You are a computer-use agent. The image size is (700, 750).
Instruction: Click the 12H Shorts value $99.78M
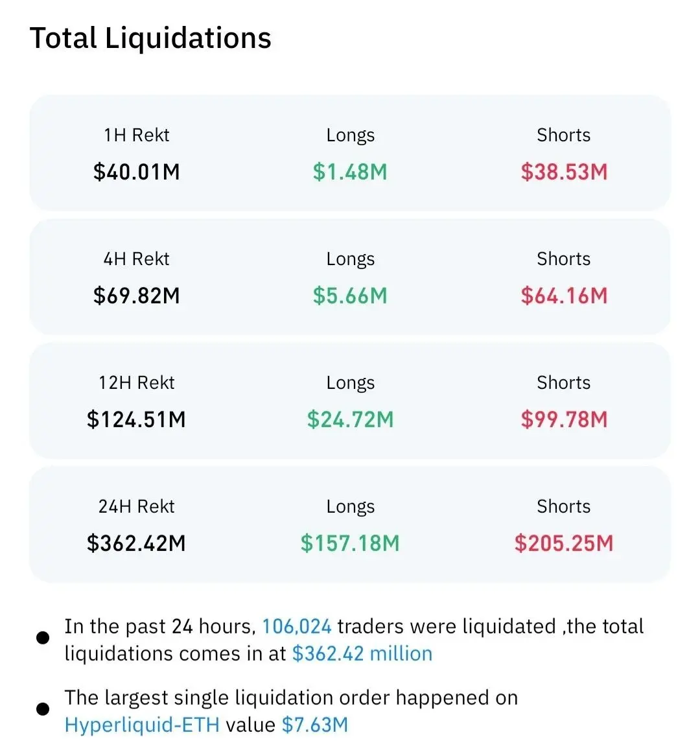(564, 419)
